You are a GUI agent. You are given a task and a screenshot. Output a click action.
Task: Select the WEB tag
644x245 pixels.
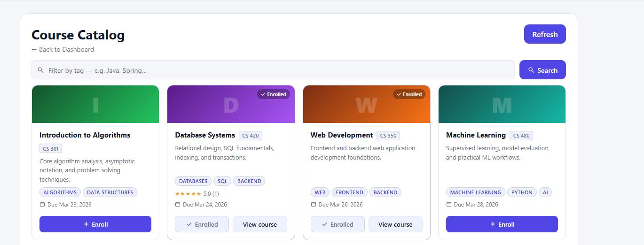320,192
